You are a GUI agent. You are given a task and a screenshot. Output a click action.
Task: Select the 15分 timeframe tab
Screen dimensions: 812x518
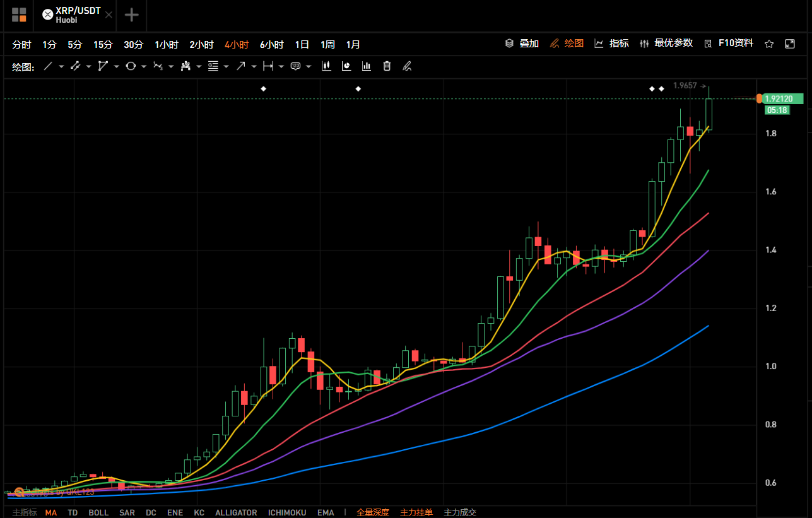[103, 44]
